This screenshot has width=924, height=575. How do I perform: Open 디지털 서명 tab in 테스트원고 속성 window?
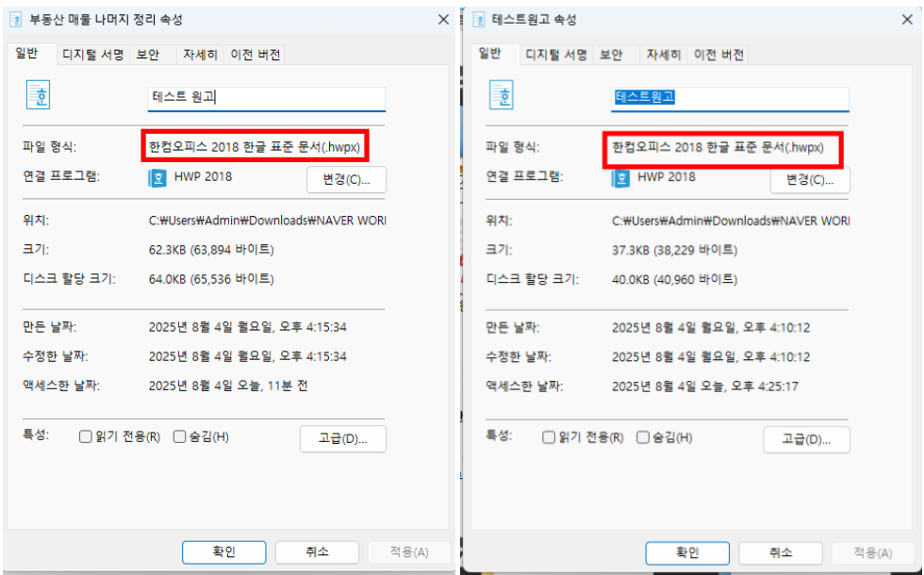click(x=556, y=55)
